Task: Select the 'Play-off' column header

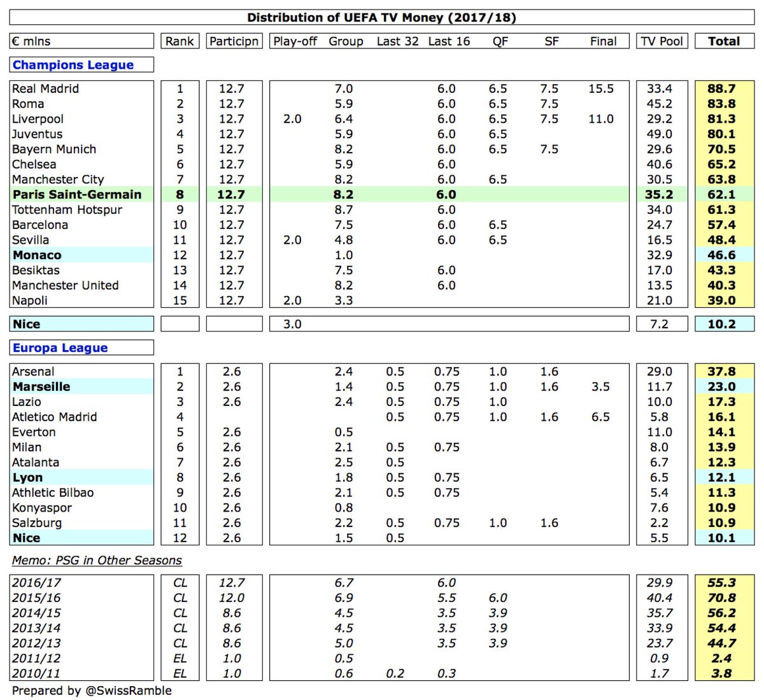Action: click(295, 41)
